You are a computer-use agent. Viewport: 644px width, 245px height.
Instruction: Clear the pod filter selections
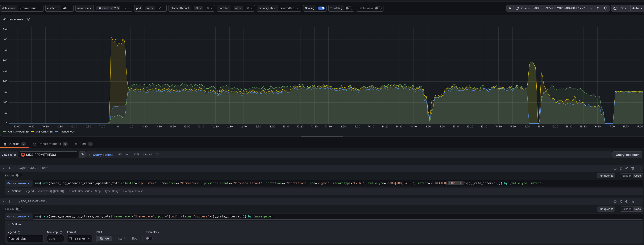(159, 8)
